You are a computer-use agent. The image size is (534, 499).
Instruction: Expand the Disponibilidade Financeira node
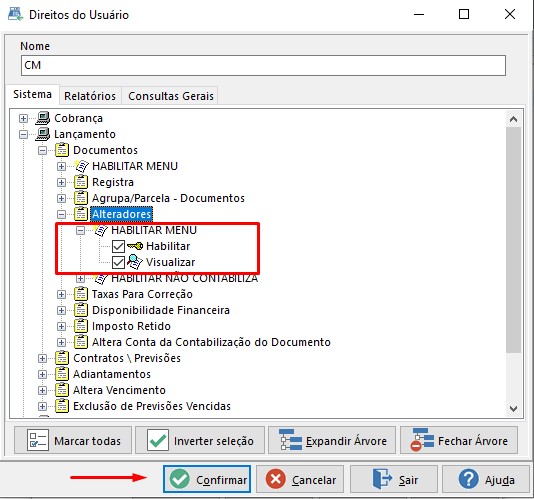pos(61,310)
